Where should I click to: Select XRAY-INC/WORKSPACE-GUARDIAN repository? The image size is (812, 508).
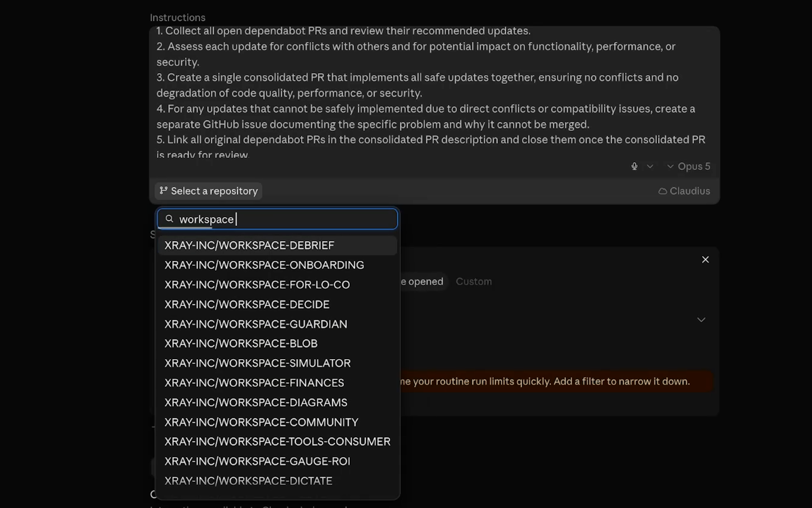click(277, 324)
